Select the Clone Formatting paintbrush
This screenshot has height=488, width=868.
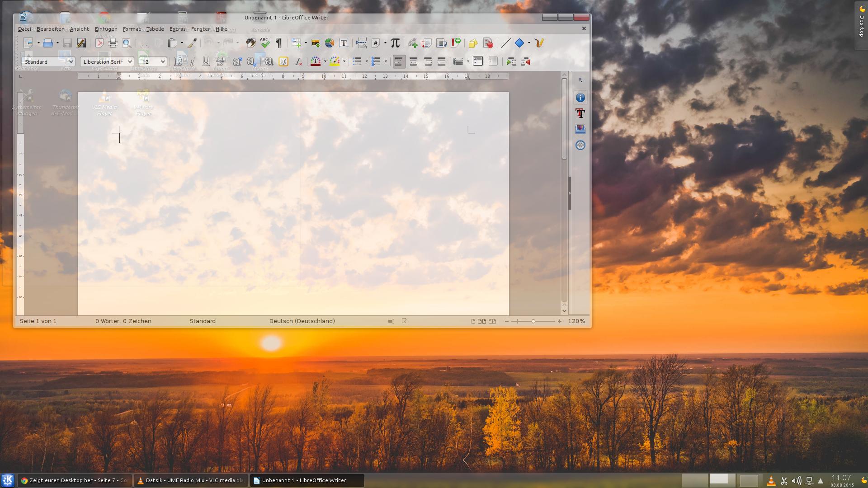pyautogui.click(x=192, y=43)
